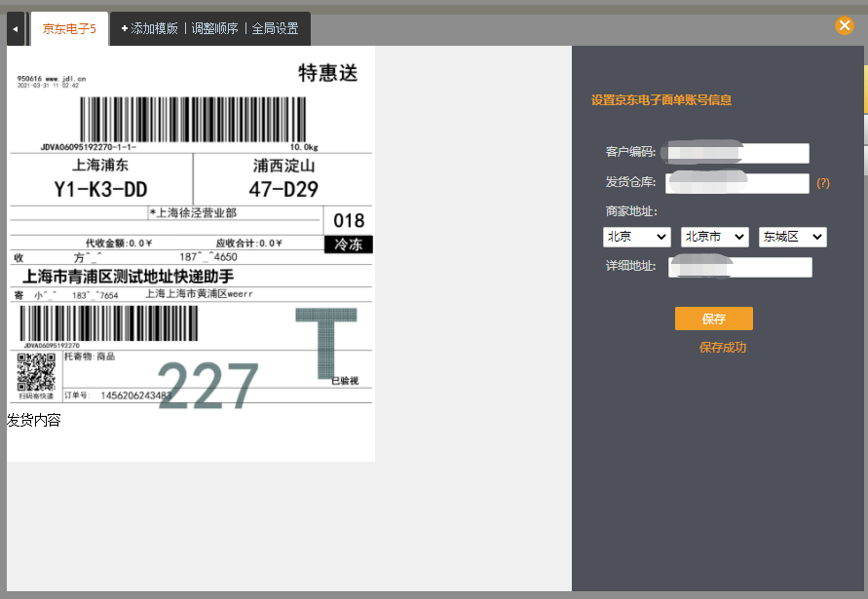
Task: Click the 冷冻 black tag
Action: (348, 244)
